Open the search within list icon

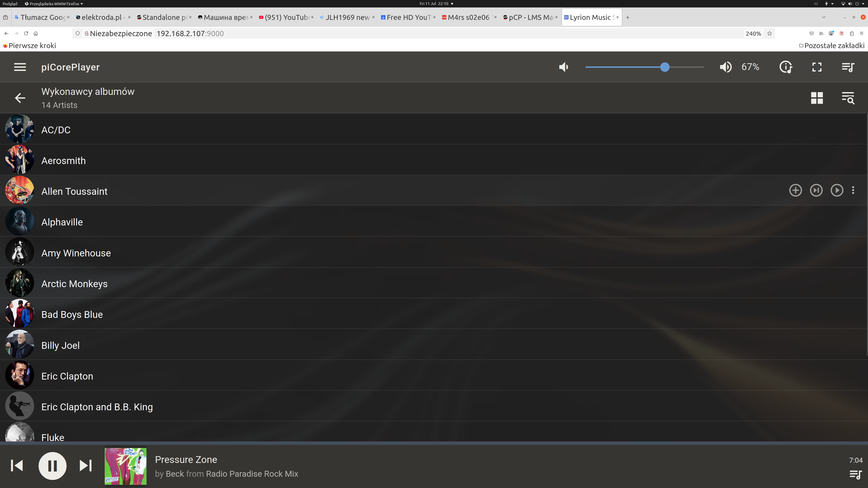tap(848, 98)
